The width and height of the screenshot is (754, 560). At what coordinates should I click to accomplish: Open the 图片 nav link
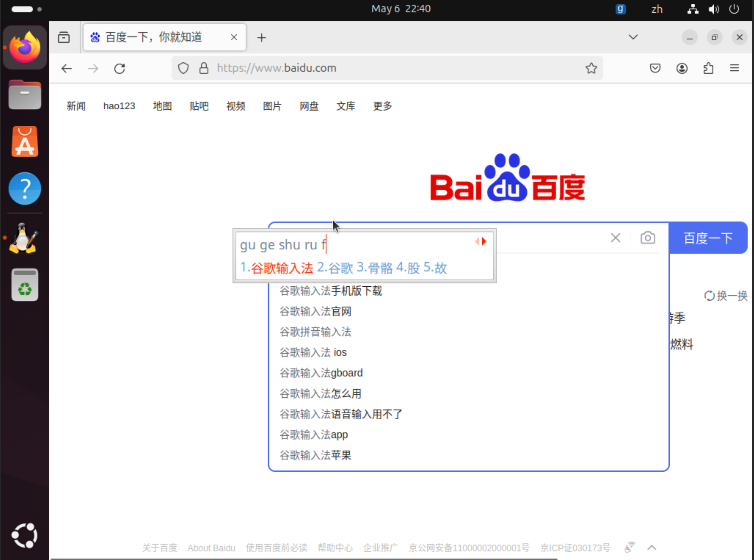pos(272,106)
